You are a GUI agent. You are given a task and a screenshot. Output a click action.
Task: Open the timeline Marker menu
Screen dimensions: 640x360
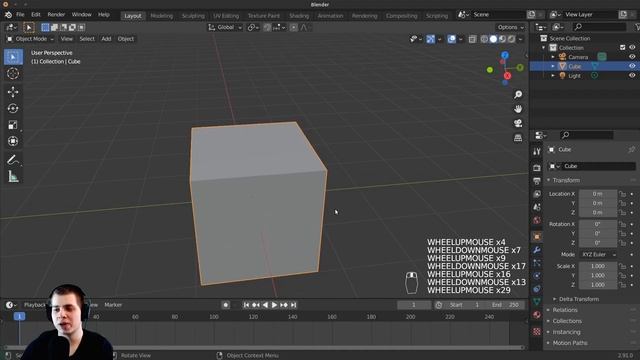click(x=113, y=305)
